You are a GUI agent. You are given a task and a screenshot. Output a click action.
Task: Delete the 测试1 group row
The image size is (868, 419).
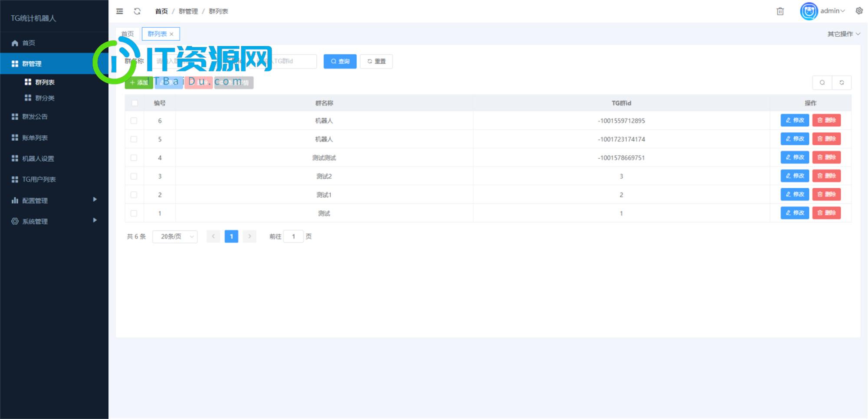pos(826,194)
